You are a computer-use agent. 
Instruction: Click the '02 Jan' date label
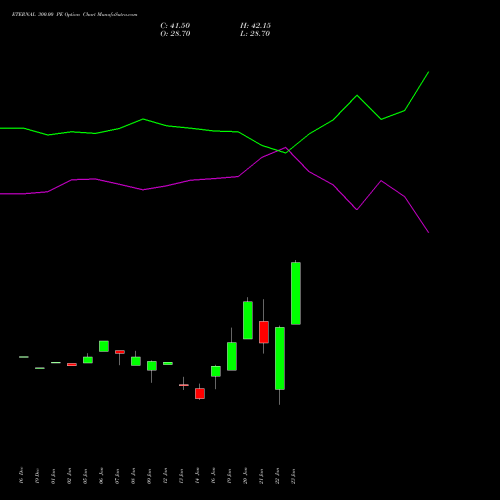click(x=69, y=475)
